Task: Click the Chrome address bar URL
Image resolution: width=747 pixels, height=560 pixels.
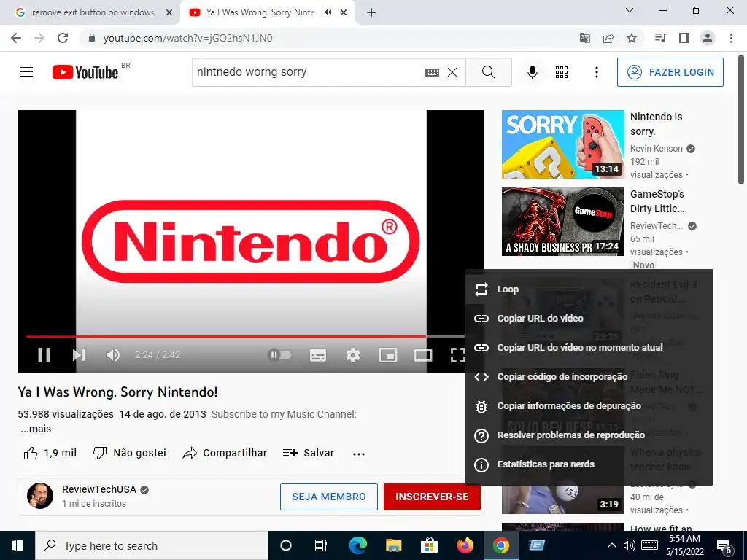Action: pos(187,38)
